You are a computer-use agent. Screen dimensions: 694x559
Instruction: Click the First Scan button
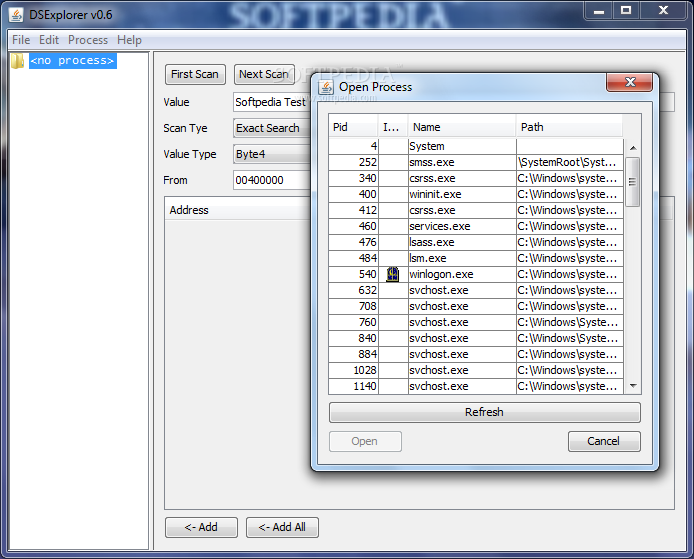click(195, 74)
